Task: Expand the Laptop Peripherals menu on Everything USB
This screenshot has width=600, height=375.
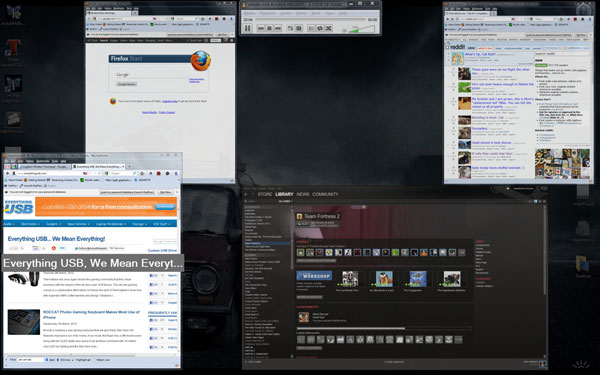Action: pos(111,224)
